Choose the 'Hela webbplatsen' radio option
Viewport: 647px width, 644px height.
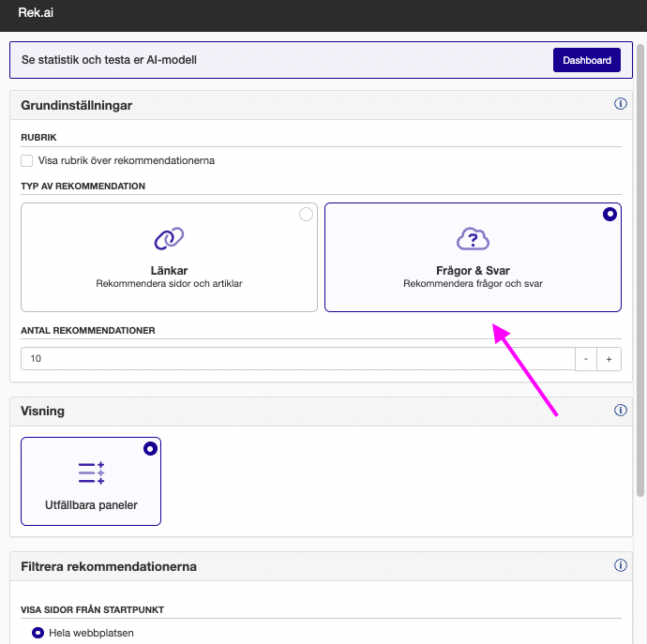38,633
